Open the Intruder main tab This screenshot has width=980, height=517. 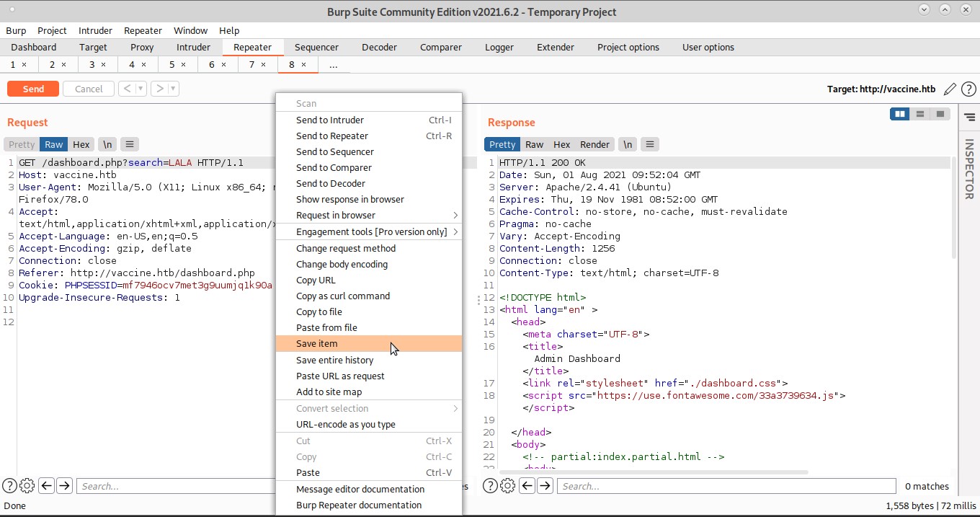[193, 48]
